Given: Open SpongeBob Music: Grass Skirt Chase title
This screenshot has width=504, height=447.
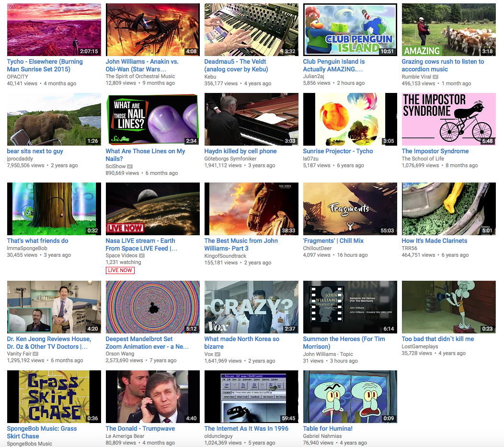Looking at the screenshot, I should point(42,432).
